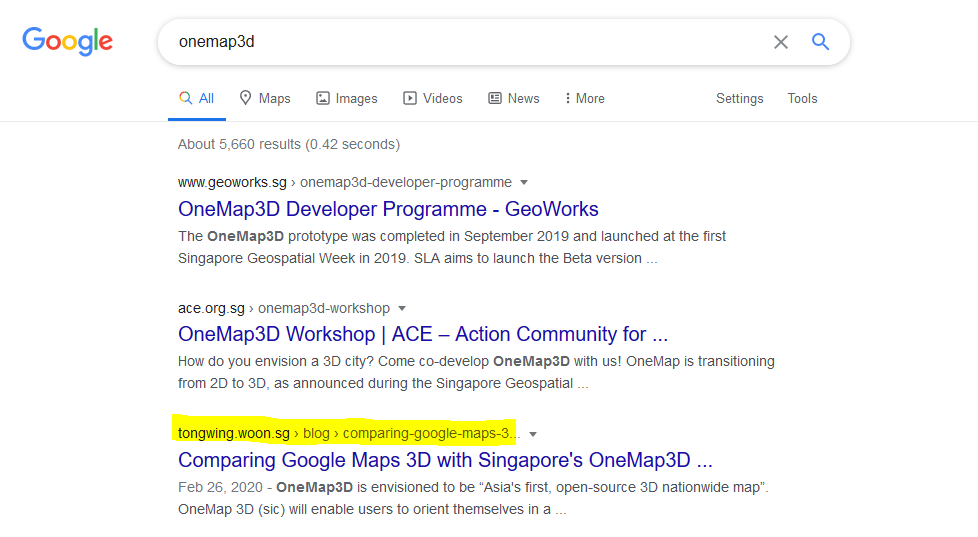Switch to the Images tab
978x537 pixels.
click(x=347, y=99)
